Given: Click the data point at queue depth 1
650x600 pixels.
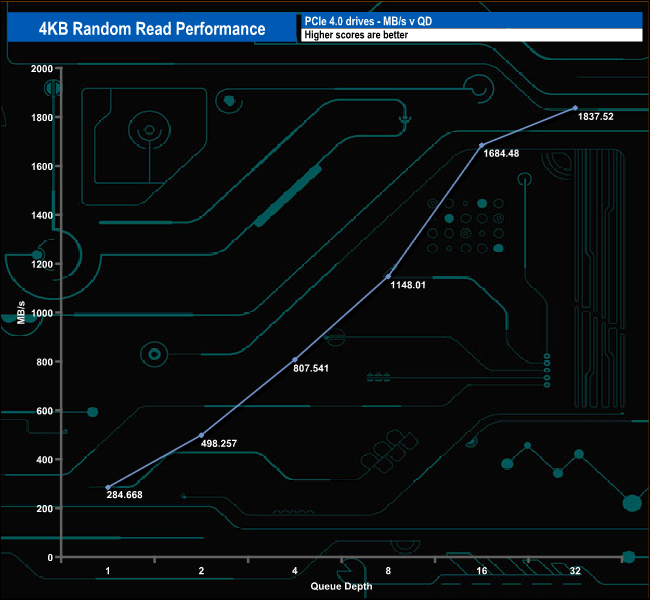Looking at the screenshot, I should pyautogui.click(x=108, y=487).
